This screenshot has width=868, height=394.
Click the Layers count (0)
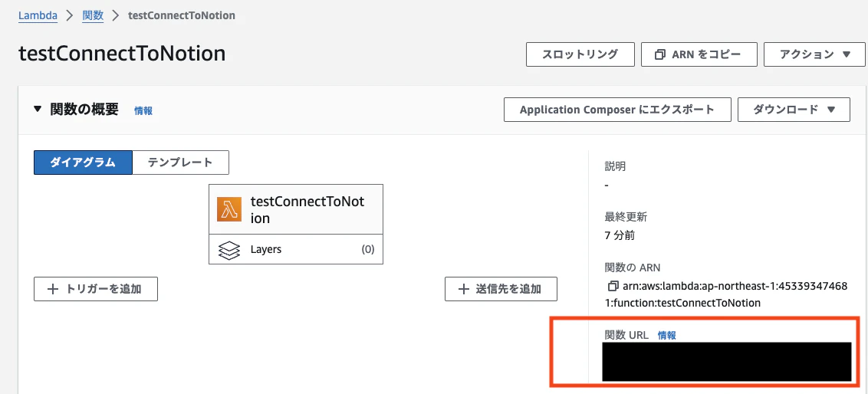pyautogui.click(x=368, y=250)
